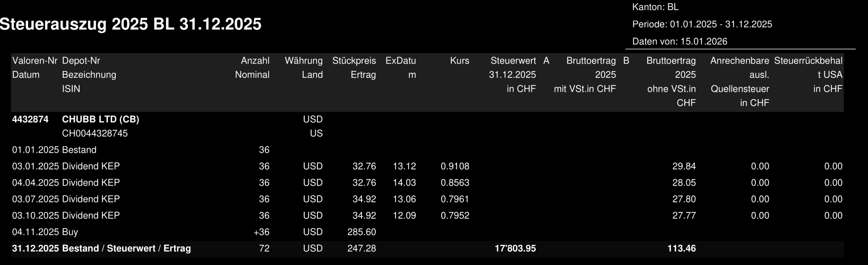The width and height of the screenshot is (868, 265).
Task: Click the exchange rate 0.8563
Action: (454, 183)
